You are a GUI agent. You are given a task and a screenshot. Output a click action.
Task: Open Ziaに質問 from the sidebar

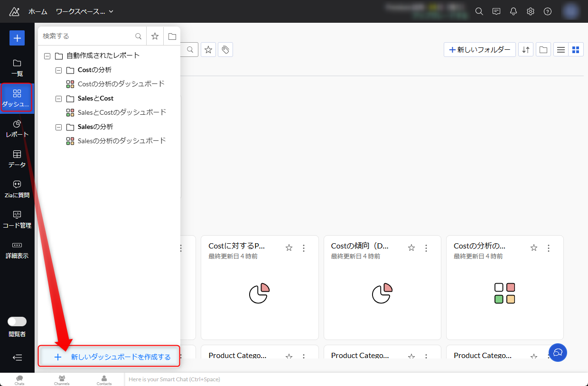tap(17, 189)
